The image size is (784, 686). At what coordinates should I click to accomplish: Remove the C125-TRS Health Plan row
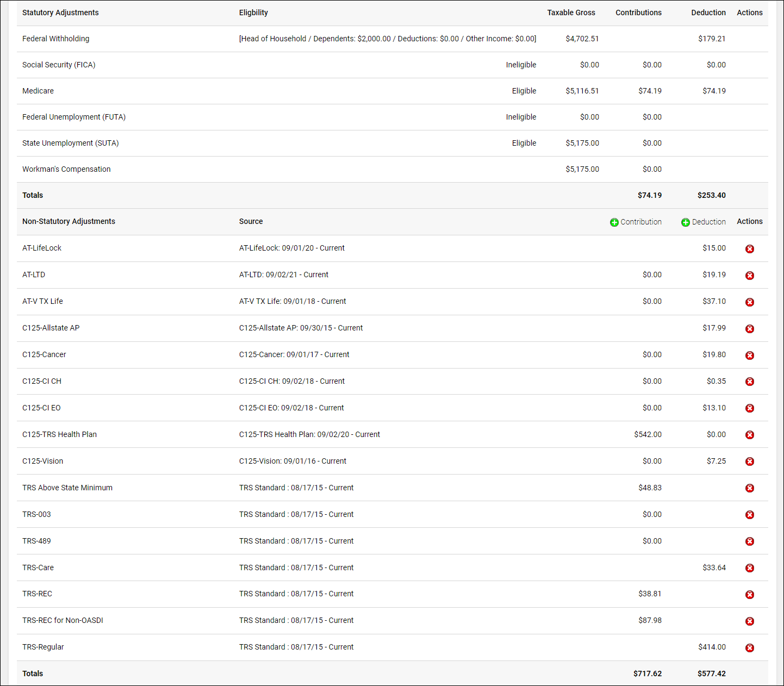pyautogui.click(x=749, y=435)
